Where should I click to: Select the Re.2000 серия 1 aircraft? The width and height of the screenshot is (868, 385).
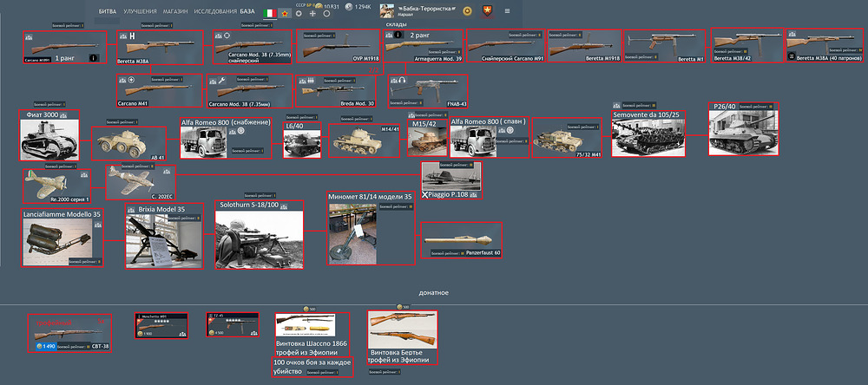pyautogui.click(x=57, y=186)
